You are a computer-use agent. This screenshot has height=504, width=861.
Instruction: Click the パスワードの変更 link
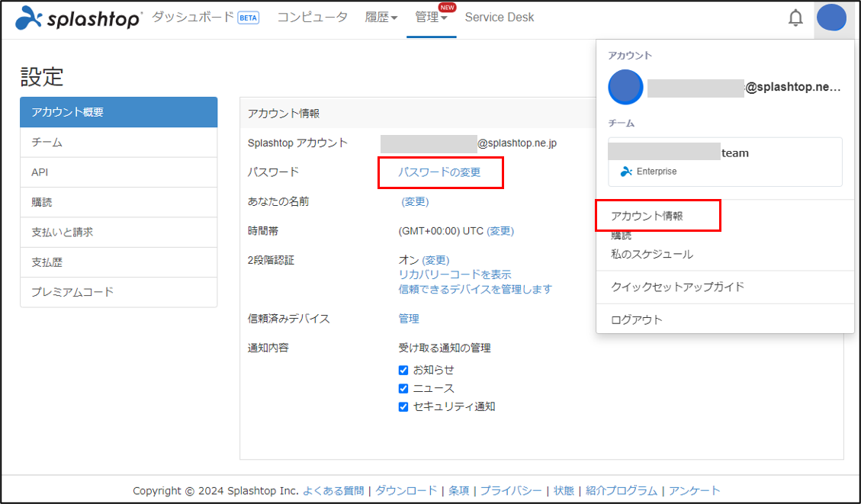click(x=439, y=172)
